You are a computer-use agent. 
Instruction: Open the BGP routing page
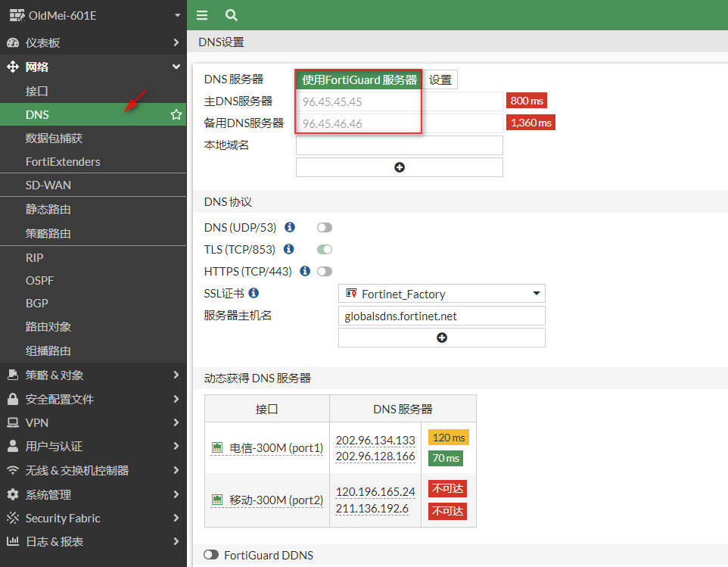(93, 304)
